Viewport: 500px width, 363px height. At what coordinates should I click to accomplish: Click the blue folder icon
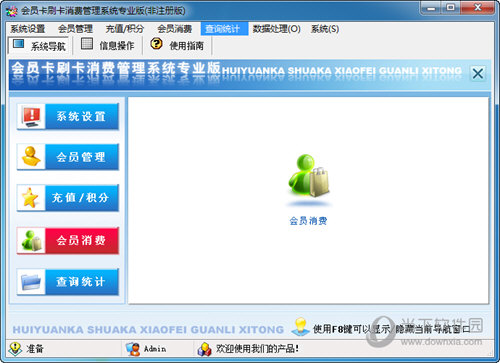tap(31, 282)
